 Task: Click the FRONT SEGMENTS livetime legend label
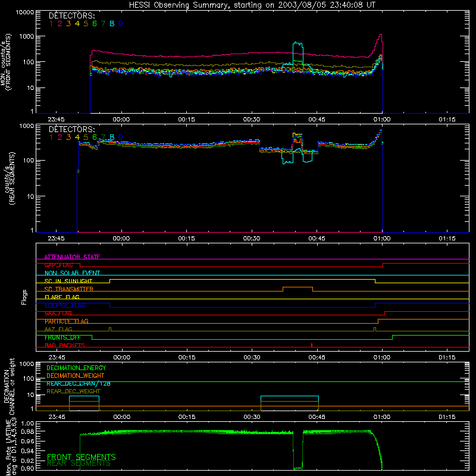point(82,457)
